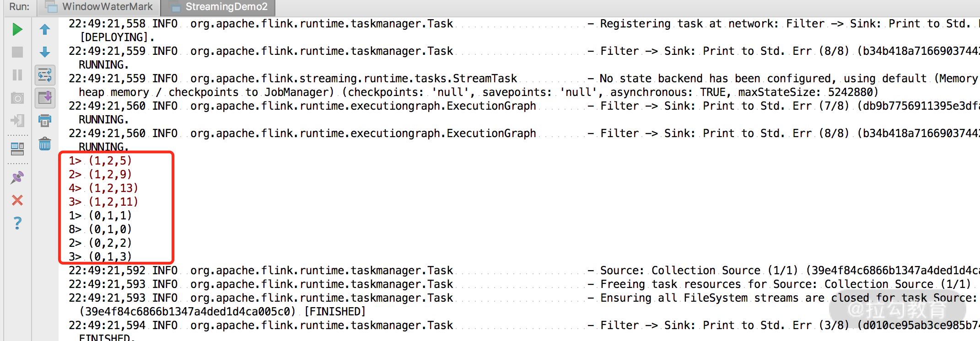Viewport: 980px width, 341px height.
Task: Clear all console output with trash icon
Action: click(45, 144)
